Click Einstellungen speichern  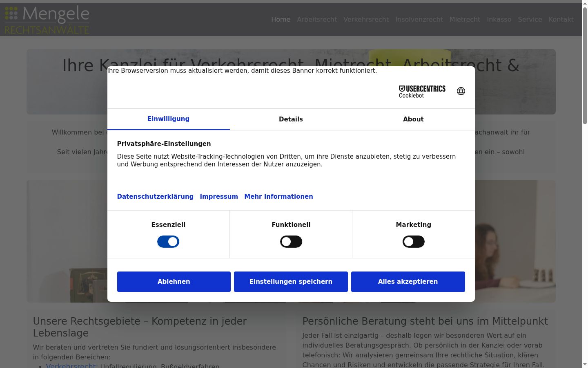pyautogui.click(x=291, y=282)
